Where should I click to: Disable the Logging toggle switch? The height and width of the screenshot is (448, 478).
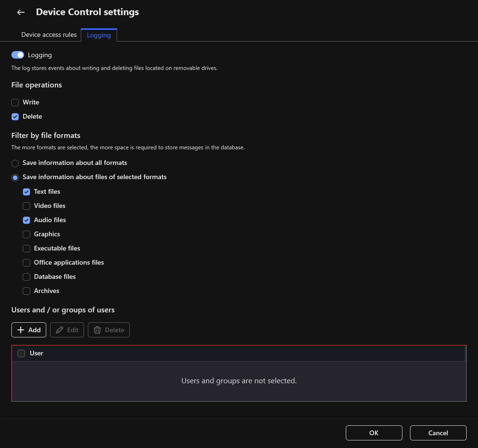click(17, 55)
